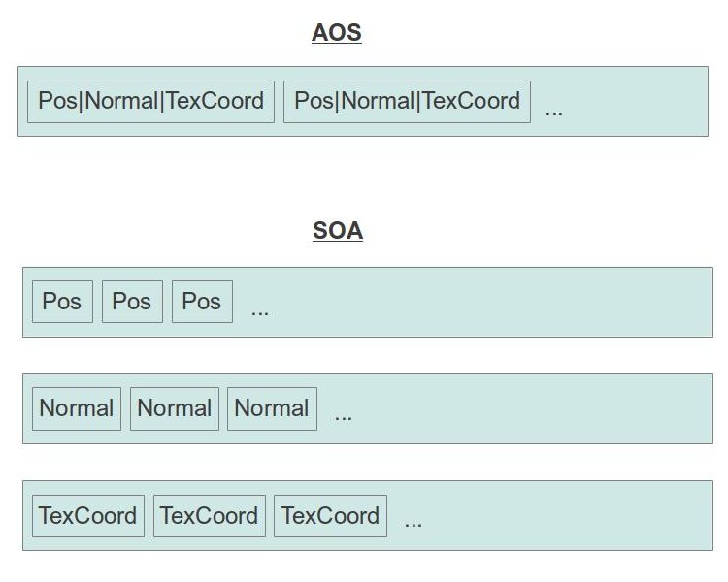Screen dimensions: 728x582
Task: Select the third Pos box
Action: tap(202, 302)
